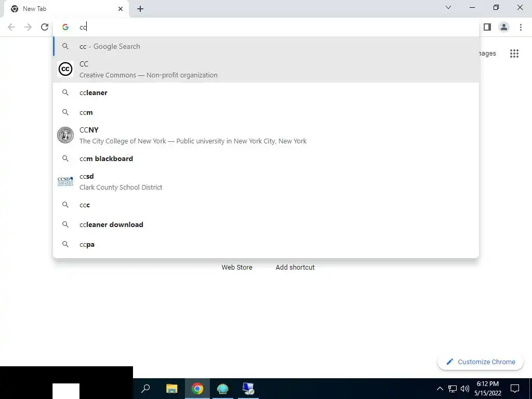The height and width of the screenshot is (399, 532).
Task: Open the network tray icon
Action: [x=453, y=389]
